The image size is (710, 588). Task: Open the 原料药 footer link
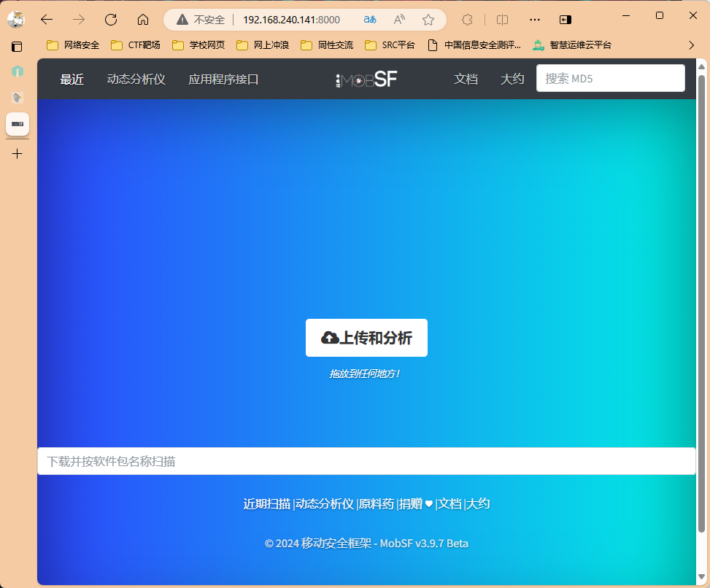pos(377,504)
